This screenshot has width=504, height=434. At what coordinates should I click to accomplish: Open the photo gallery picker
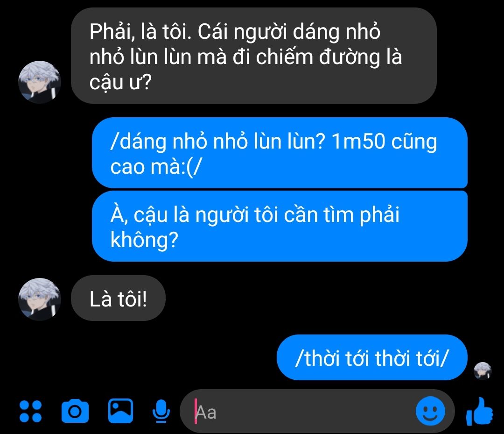click(120, 411)
